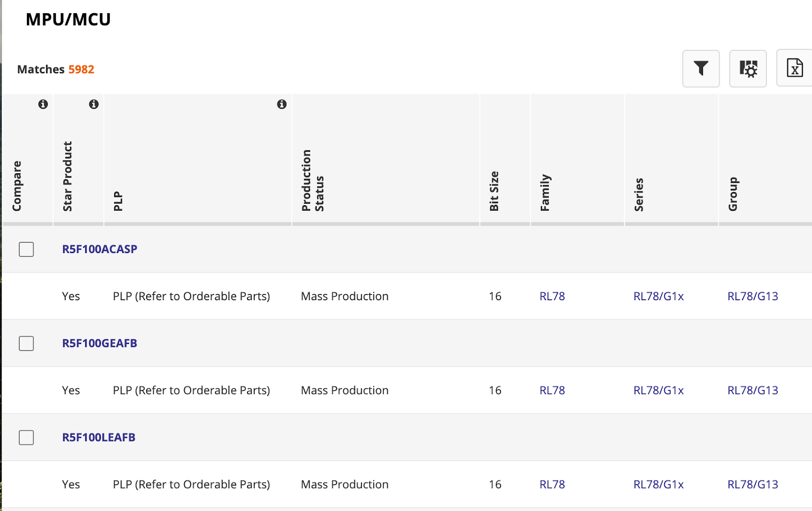The height and width of the screenshot is (511, 812).
Task: Open the column settings gear icon
Action: click(x=748, y=69)
